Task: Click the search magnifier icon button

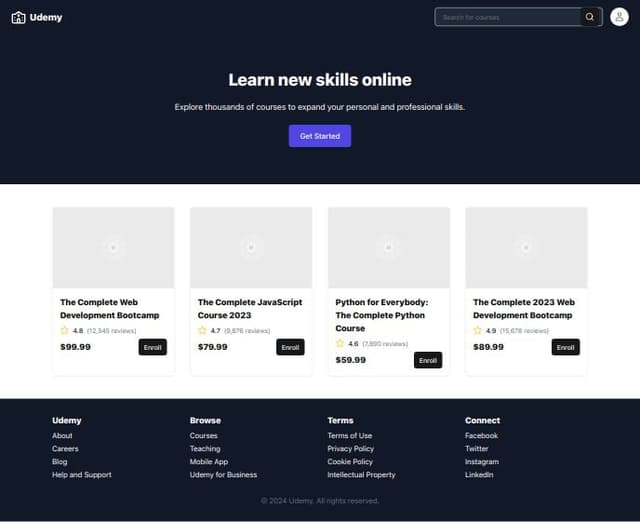Action: 589,17
